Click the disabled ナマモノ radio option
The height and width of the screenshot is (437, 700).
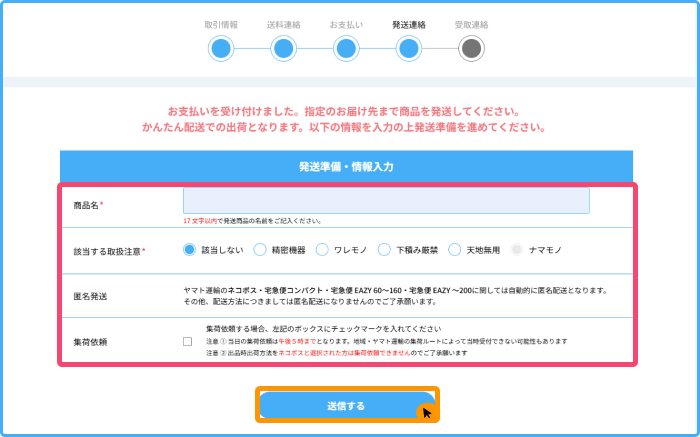click(x=516, y=250)
